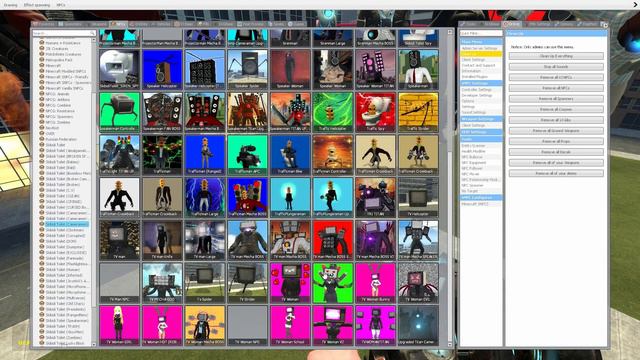The width and height of the screenshot is (640, 360).
Task: Focus the Quick Filter field
Action: (481, 33)
